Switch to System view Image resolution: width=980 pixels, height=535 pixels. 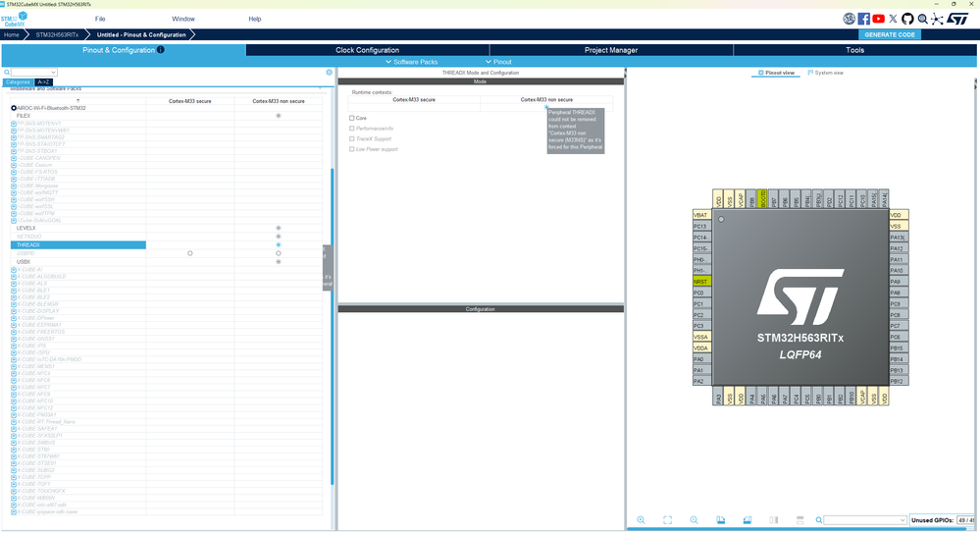[826, 73]
